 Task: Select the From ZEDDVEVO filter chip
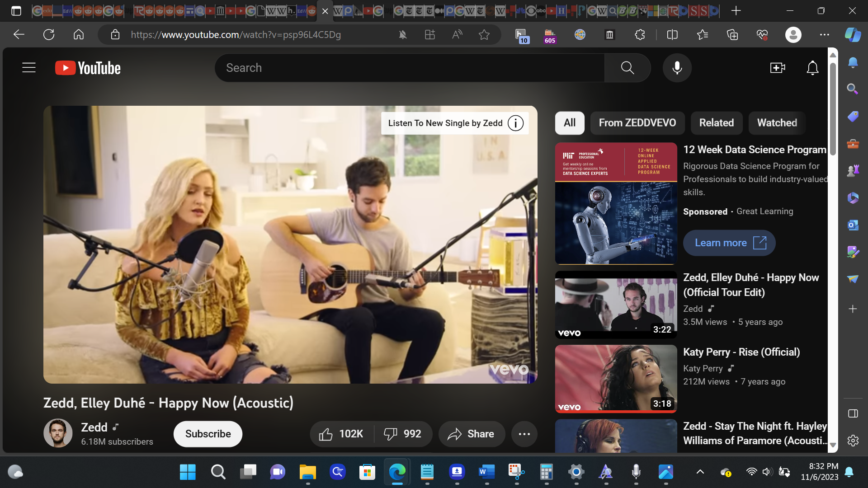[637, 123]
